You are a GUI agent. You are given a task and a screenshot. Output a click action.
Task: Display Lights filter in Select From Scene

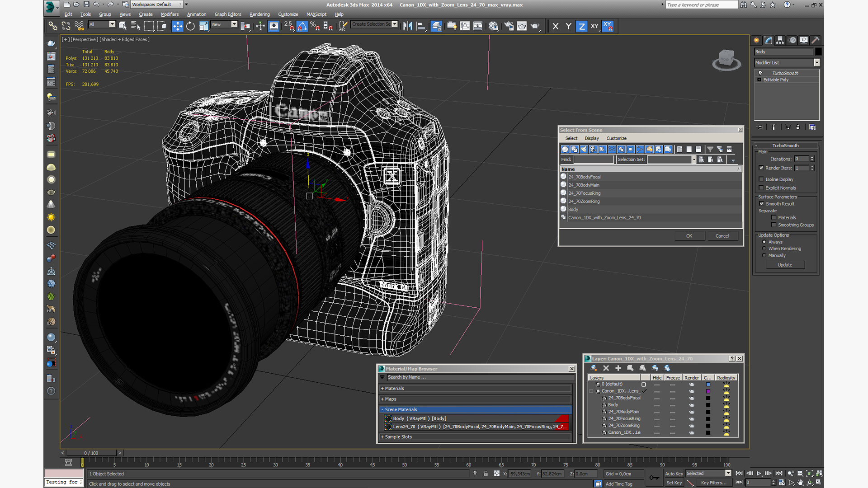point(584,149)
